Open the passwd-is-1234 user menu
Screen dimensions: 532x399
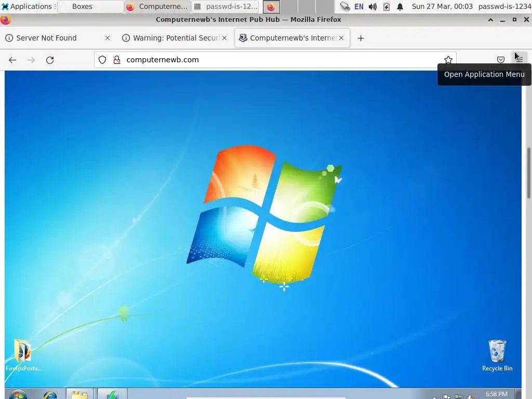tap(504, 6)
